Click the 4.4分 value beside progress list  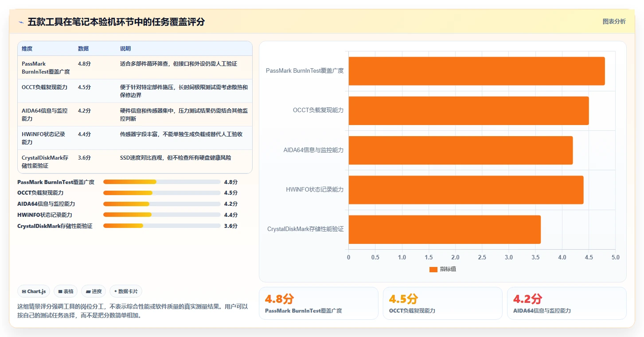click(x=231, y=215)
